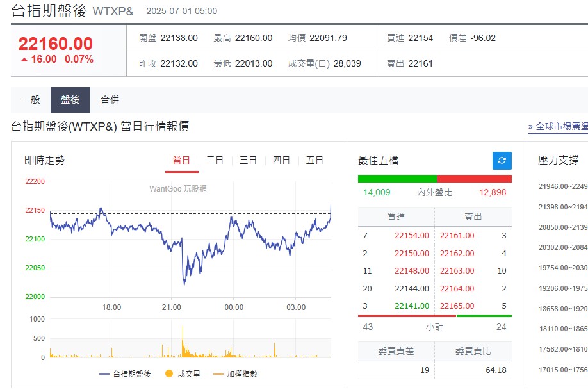Screen dimensions: 588x392
Task: Click the 12,898 outer volume figure
Action: 493,192
